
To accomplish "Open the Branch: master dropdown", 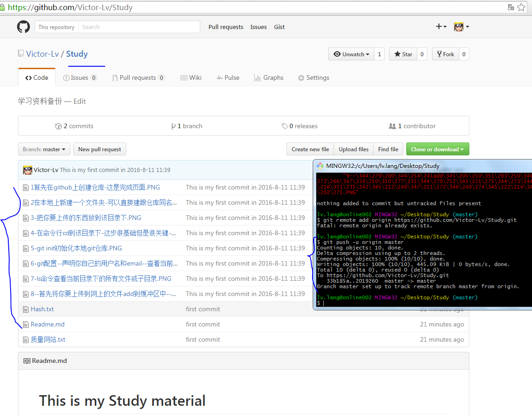I will (44, 149).
